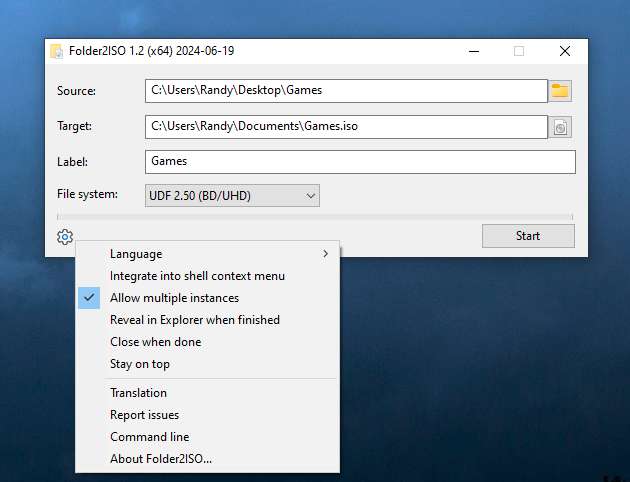Screen dimensions: 630x482
Task: Expand the Language submenu
Action: point(207,254)
